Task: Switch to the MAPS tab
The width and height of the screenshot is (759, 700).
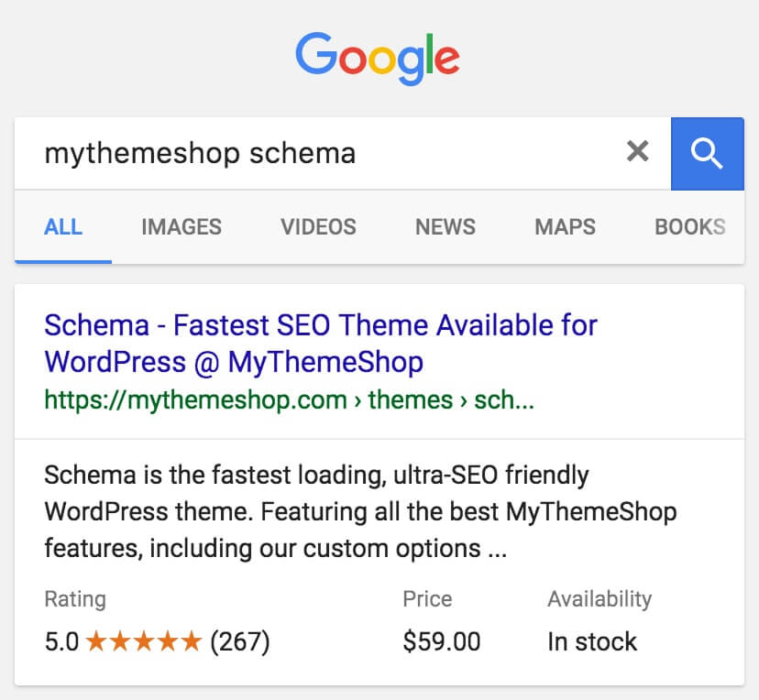Action: click(x=565, y=227)
